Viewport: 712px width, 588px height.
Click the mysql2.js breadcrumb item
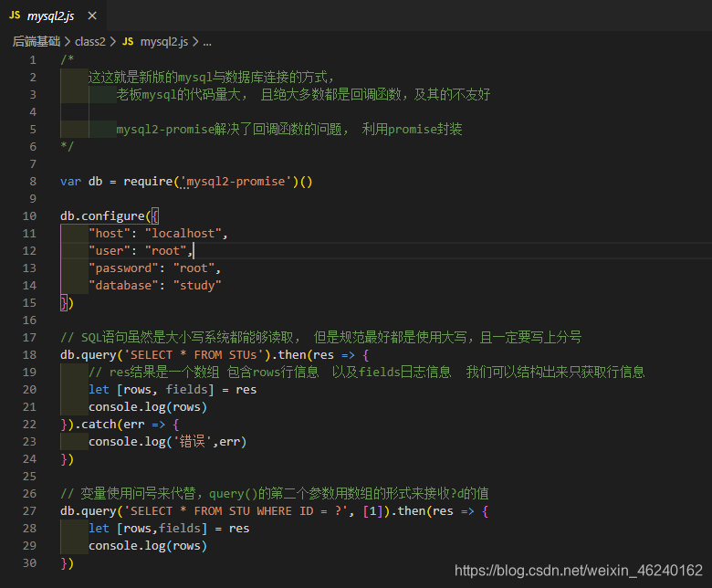pos(164,42)
